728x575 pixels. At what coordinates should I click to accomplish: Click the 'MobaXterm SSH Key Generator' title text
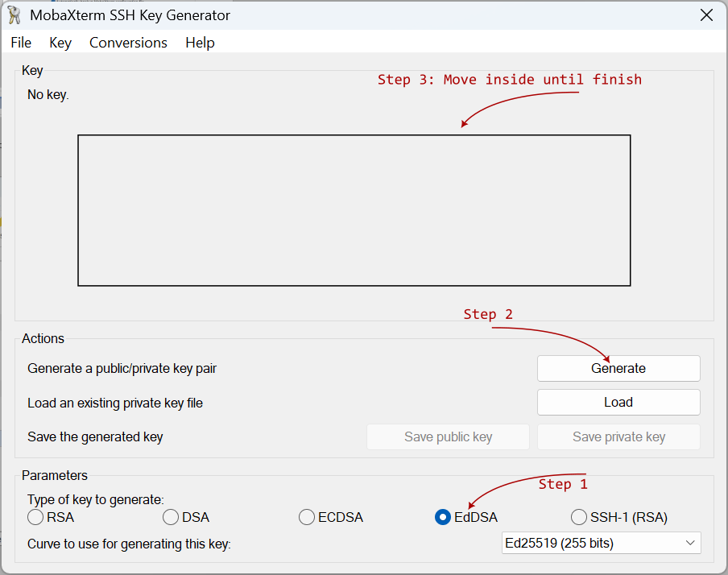[130, 15]
